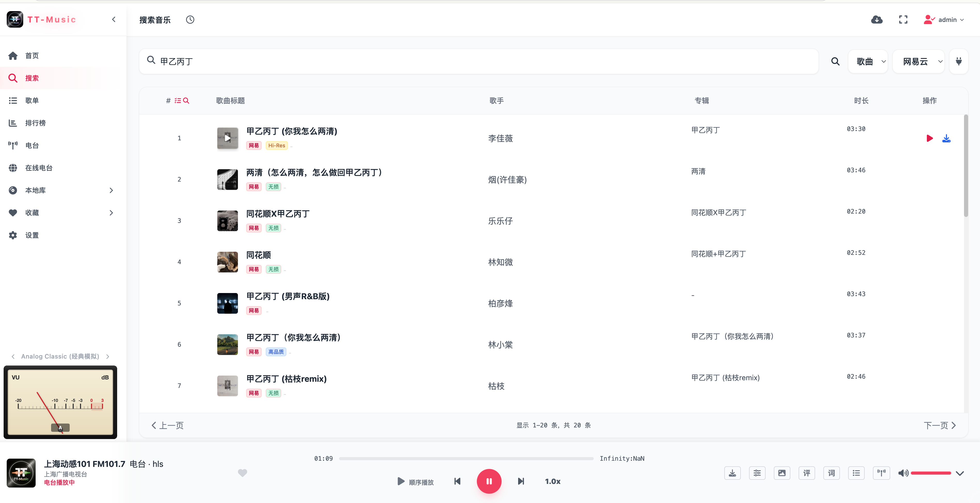Skip to previous track
Image resolution: width=980 pixels, height=503 pixels.
(457, 481)
